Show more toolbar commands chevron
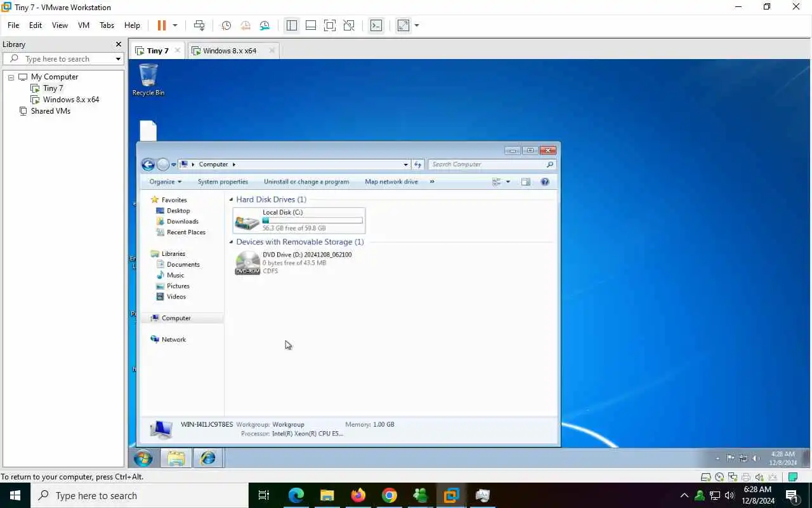 [x=432, y=182]
